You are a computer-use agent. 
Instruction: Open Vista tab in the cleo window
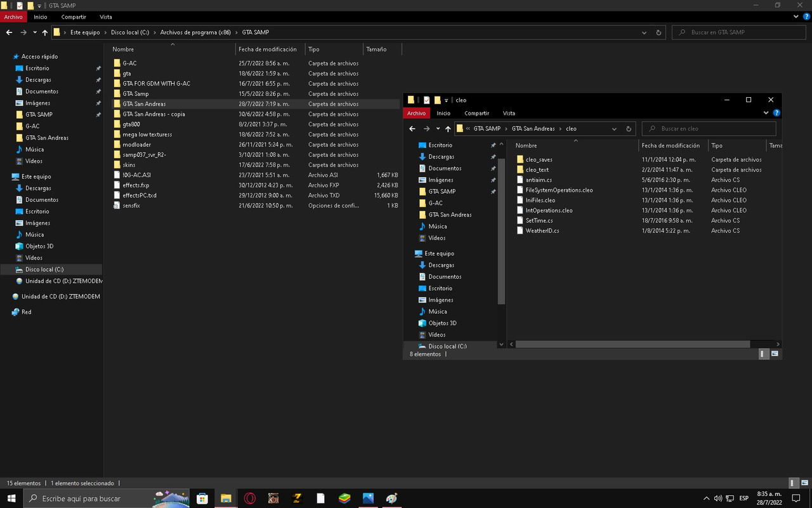509,114
